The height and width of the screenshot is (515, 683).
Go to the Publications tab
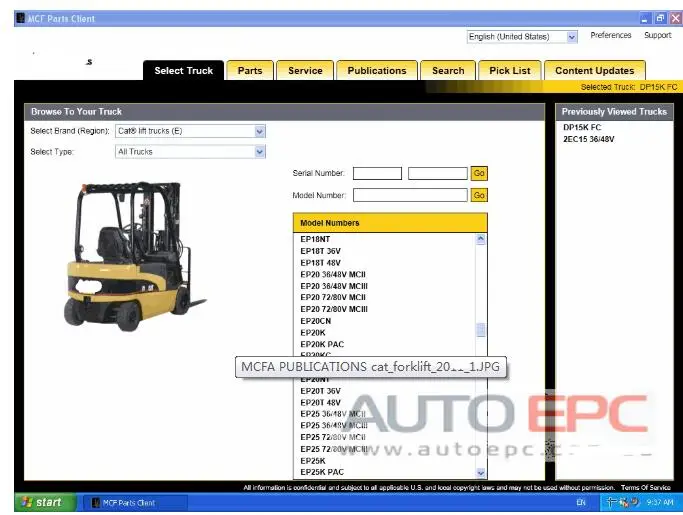(377, 71)
